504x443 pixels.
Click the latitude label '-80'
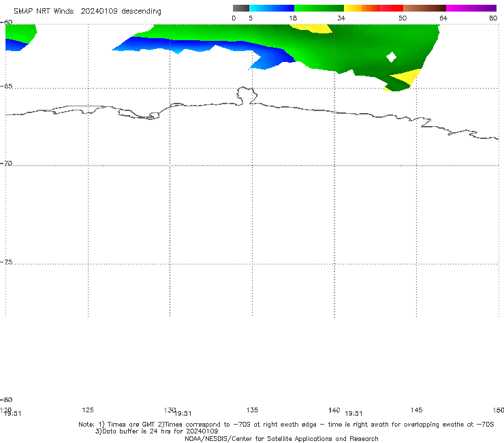6,399
